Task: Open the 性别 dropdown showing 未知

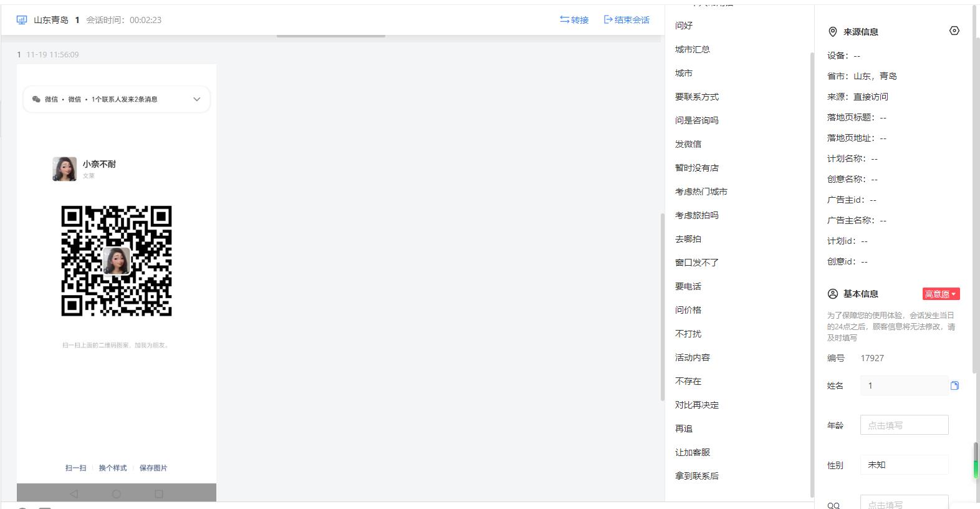Action: [904, 465]
